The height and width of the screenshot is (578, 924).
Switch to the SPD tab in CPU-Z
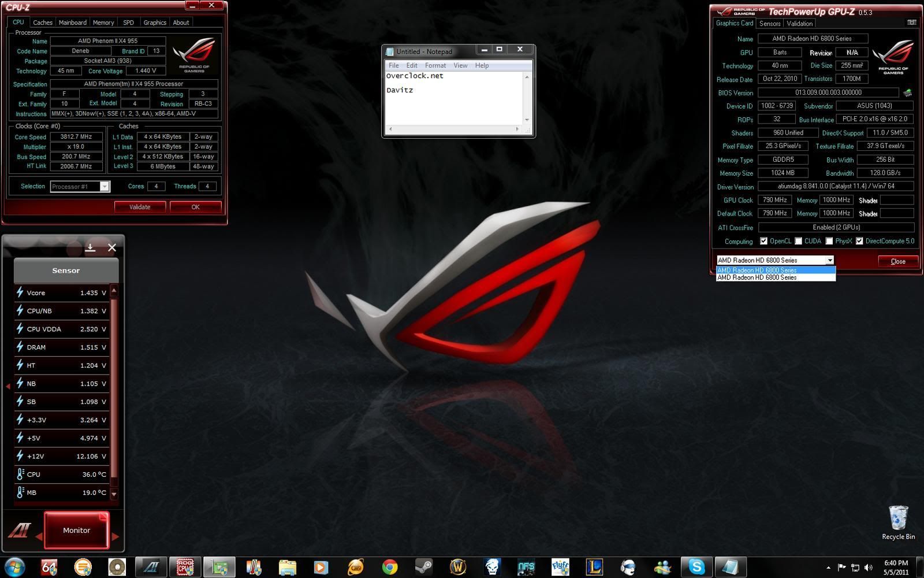click(128, 23)
